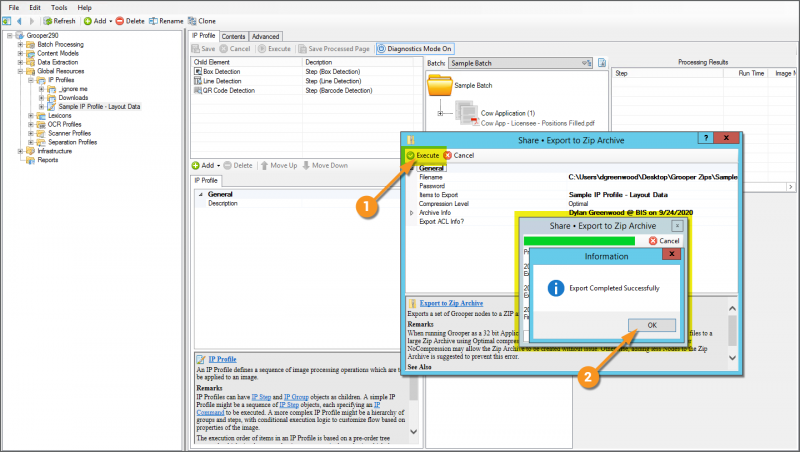Go back with the blue left arrow
The image size is (800, 452).
coord(19,21)
